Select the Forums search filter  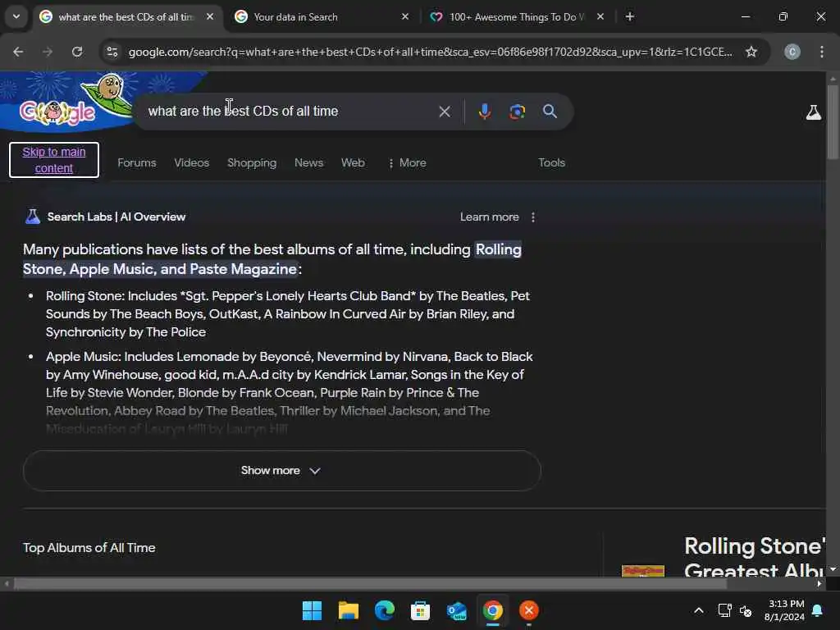tap(137, 163)
